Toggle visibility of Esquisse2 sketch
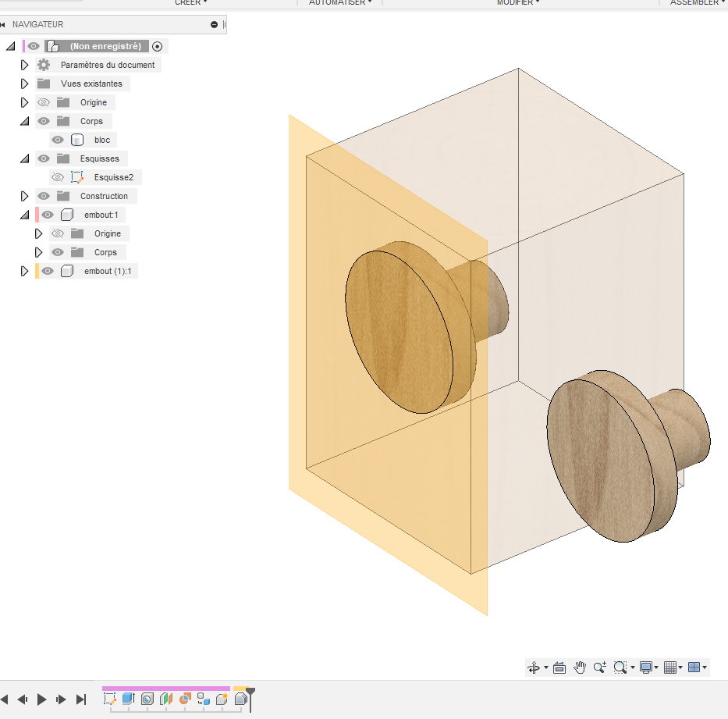Screen dimensions: 728x719 point(57,177)
